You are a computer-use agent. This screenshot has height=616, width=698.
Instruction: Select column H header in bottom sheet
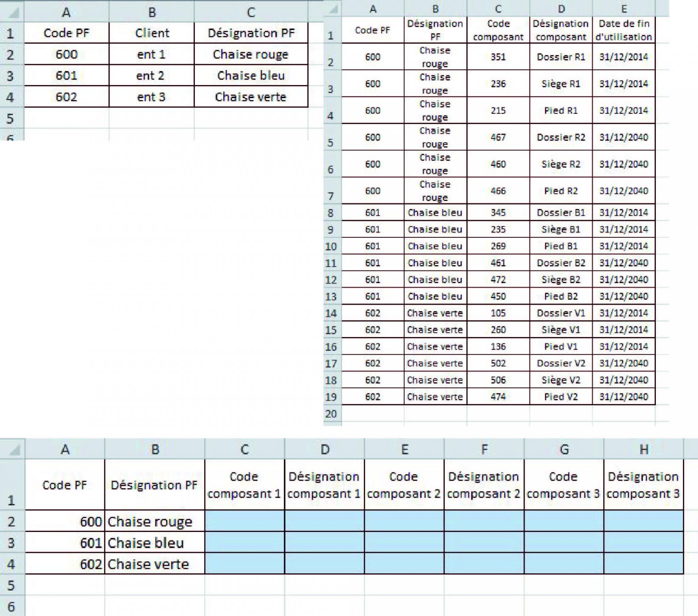[x=644, y=450]
